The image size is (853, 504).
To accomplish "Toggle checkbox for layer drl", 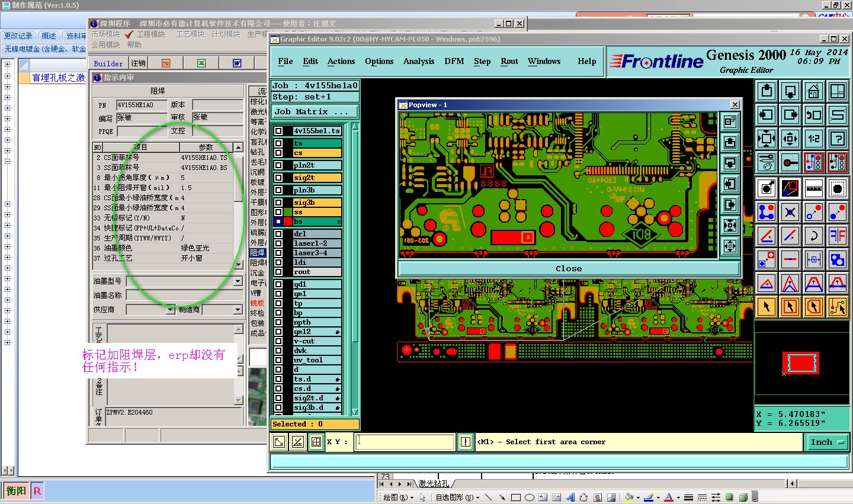I will coord(278,234).
